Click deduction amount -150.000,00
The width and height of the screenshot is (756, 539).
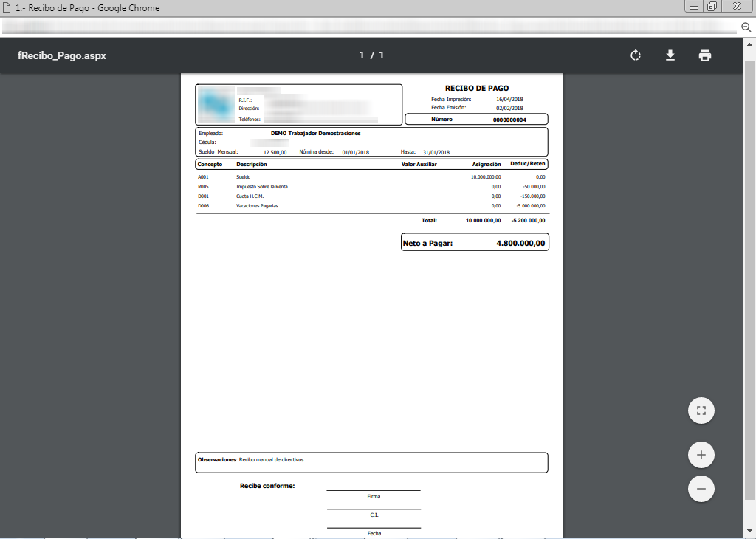[533, 196]
